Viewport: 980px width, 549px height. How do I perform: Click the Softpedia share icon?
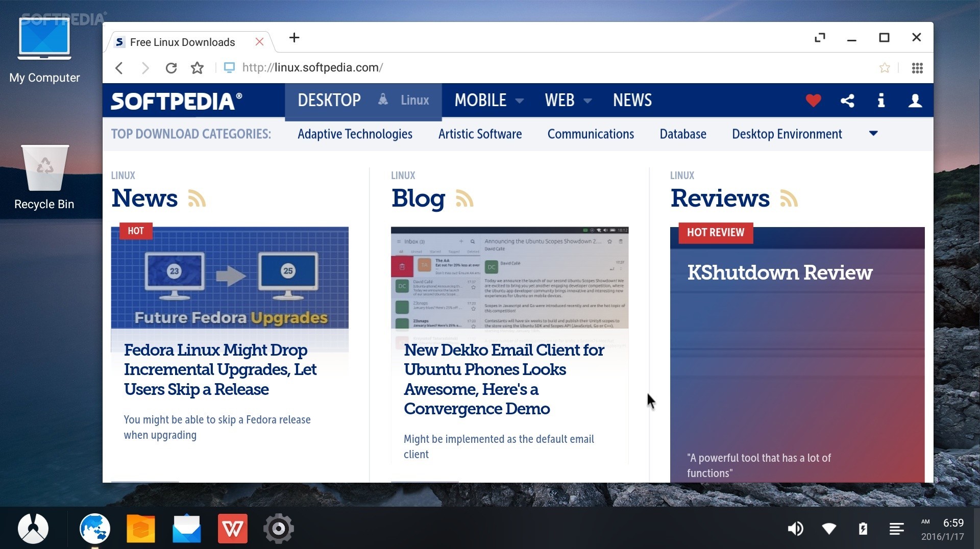[x=847, y=101]
